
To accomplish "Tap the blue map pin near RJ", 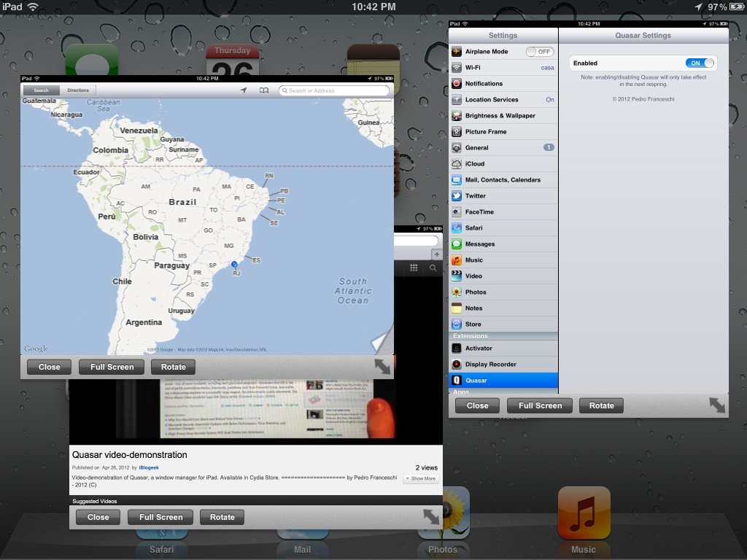I will coord(234,264).
